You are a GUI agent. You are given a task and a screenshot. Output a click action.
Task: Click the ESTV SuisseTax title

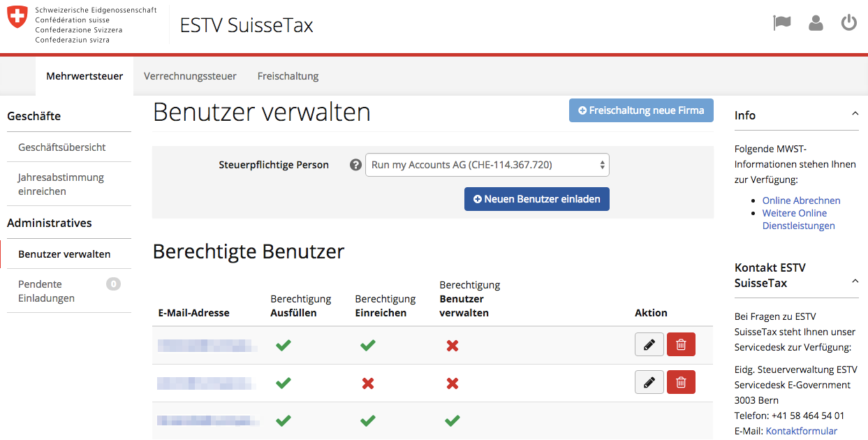click(x=247, y=25)
